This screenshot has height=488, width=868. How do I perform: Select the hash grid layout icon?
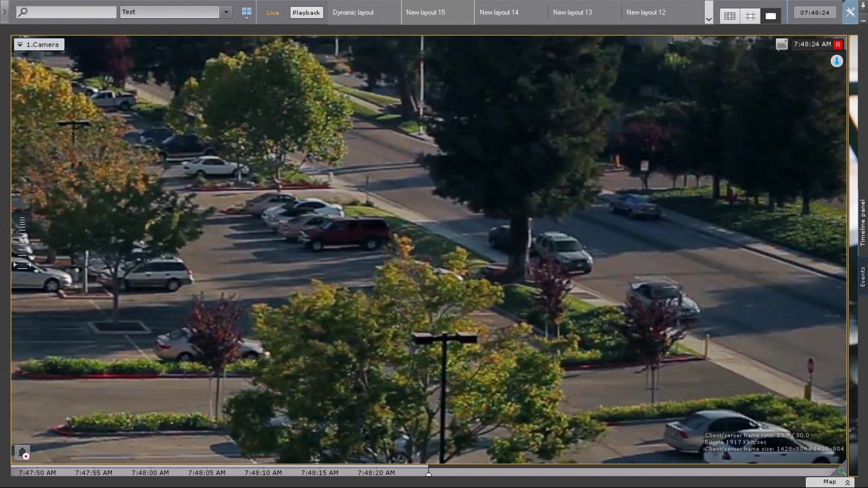pos(750,16)
